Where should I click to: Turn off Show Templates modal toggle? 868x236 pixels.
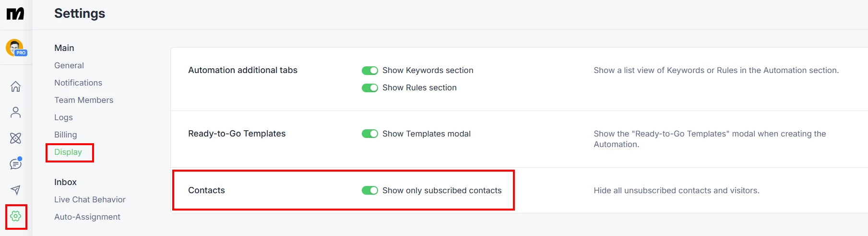(369, 134)
